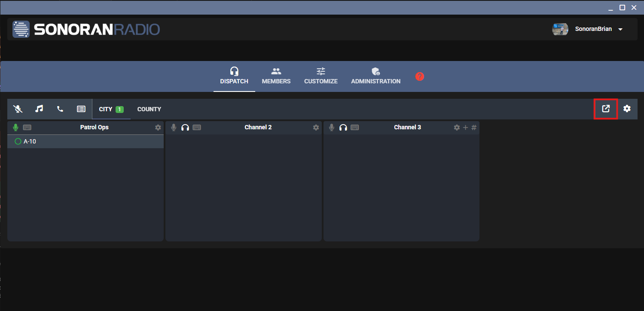Go to the ADMINISTRATION section
Image resolution: width=644 pixels, height=311 pixels.
click(x=375, y=76)
